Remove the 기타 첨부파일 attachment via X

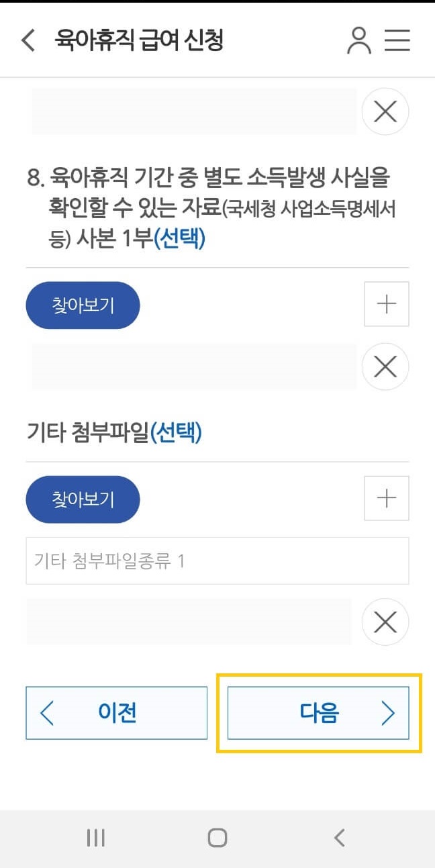click(385, 622)
